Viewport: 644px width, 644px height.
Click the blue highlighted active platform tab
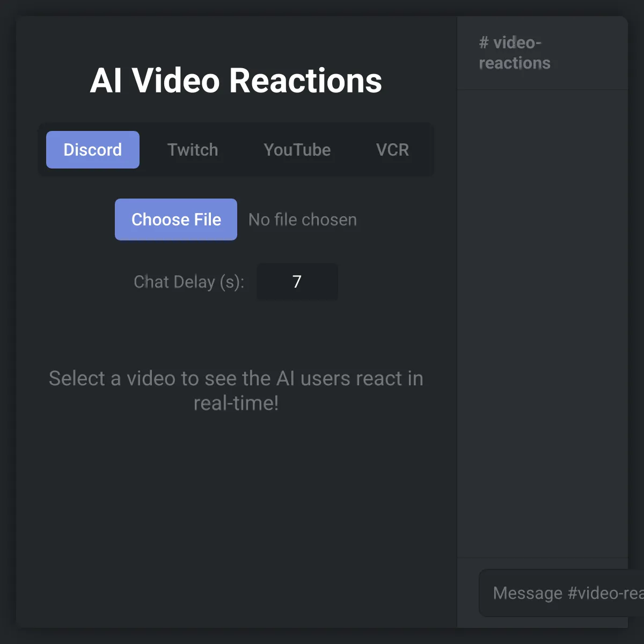[93, 150]
